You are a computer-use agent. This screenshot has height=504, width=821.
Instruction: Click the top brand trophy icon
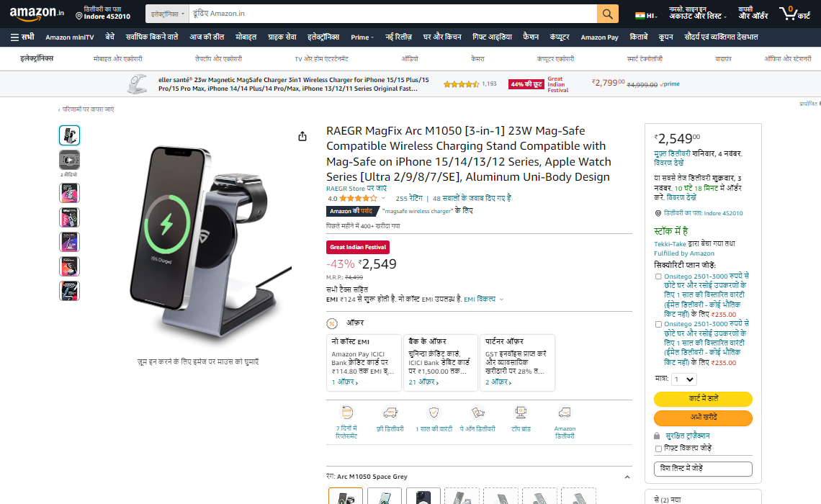coord(521,413)
